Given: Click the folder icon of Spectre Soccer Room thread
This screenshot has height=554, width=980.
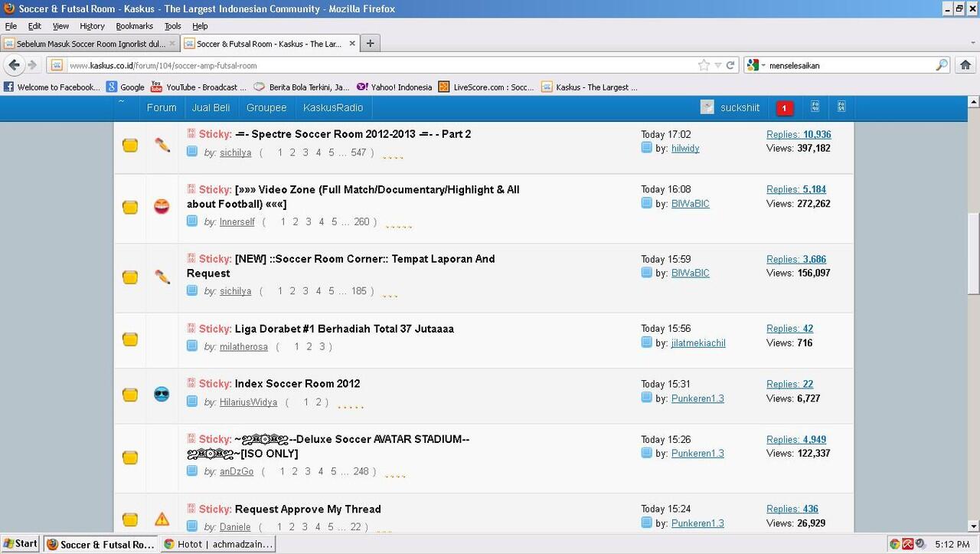Looking at the screenshot, I should [x=130, y=145].
